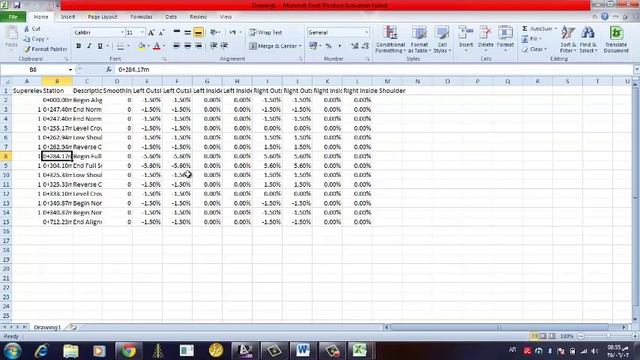
Task: Click the Decrease Indent icon
Action: 213,46
